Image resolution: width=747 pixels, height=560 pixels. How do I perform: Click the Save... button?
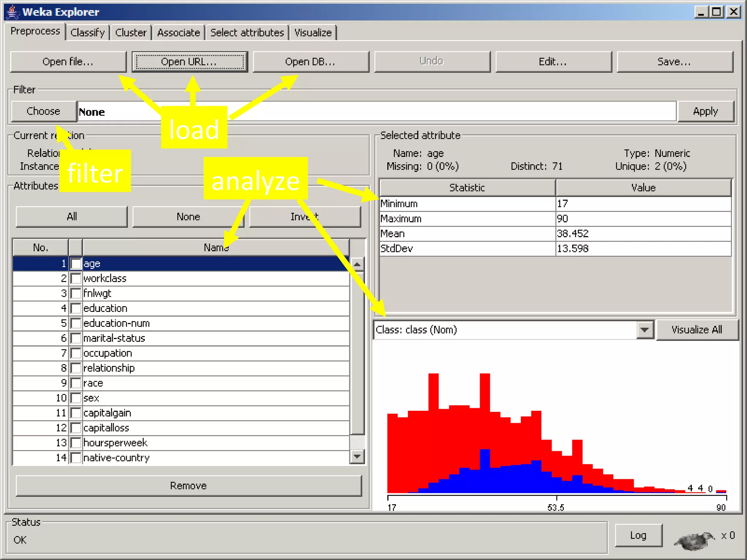click(675, 62)
